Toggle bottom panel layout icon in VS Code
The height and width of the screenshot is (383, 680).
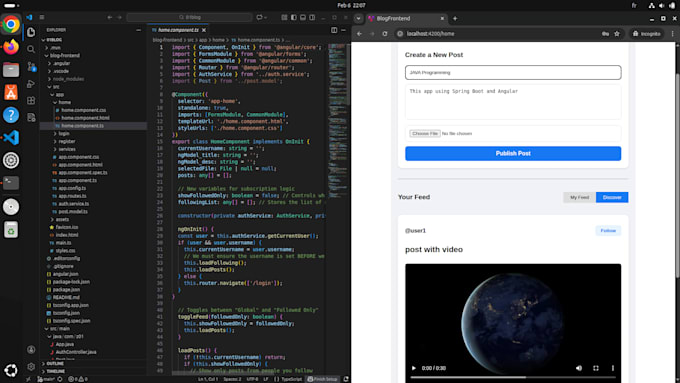[303, 17]
